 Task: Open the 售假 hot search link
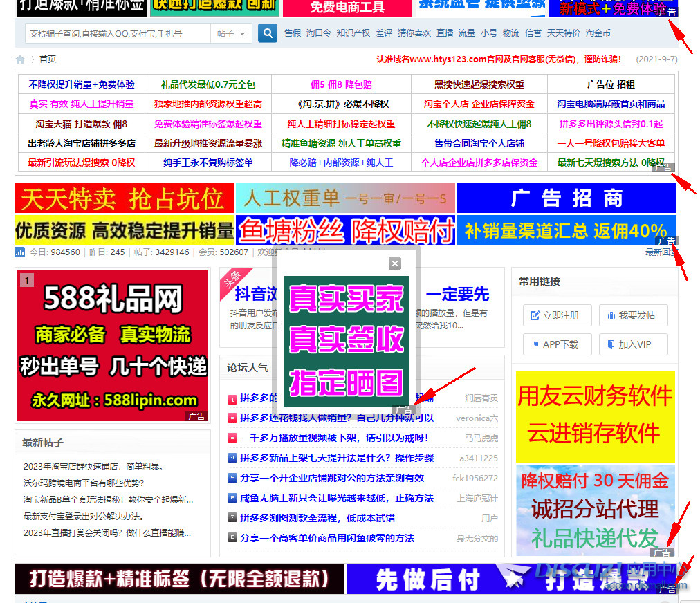click(x=293, y=33)
